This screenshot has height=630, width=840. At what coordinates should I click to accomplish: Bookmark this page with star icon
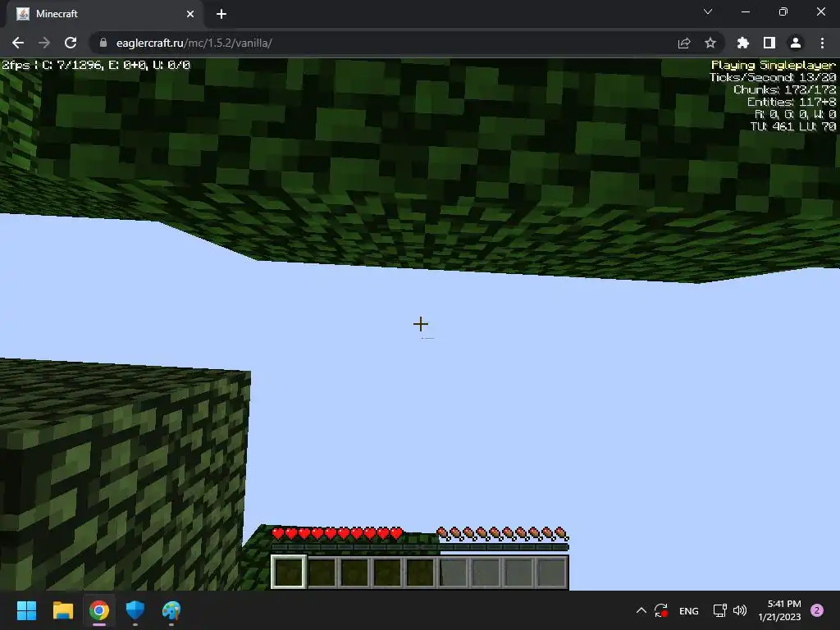click(710, 43)
